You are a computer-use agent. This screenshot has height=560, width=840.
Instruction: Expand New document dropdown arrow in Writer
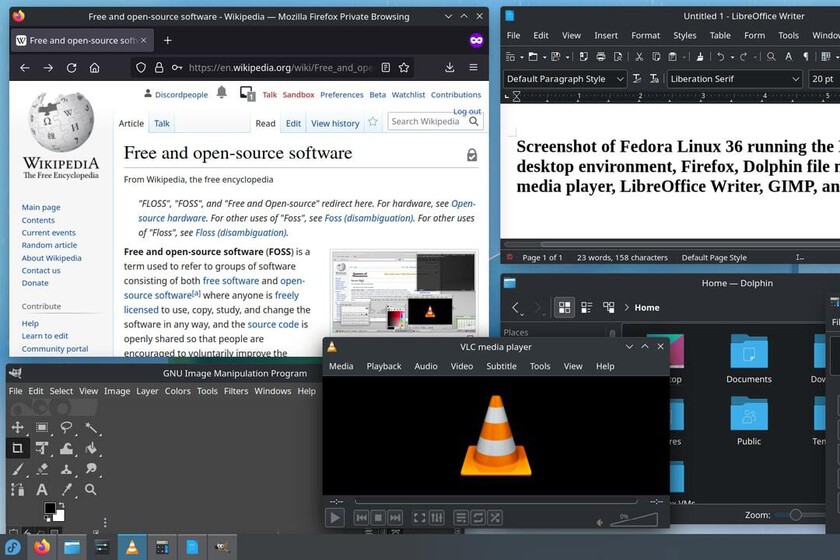[521, 57]
